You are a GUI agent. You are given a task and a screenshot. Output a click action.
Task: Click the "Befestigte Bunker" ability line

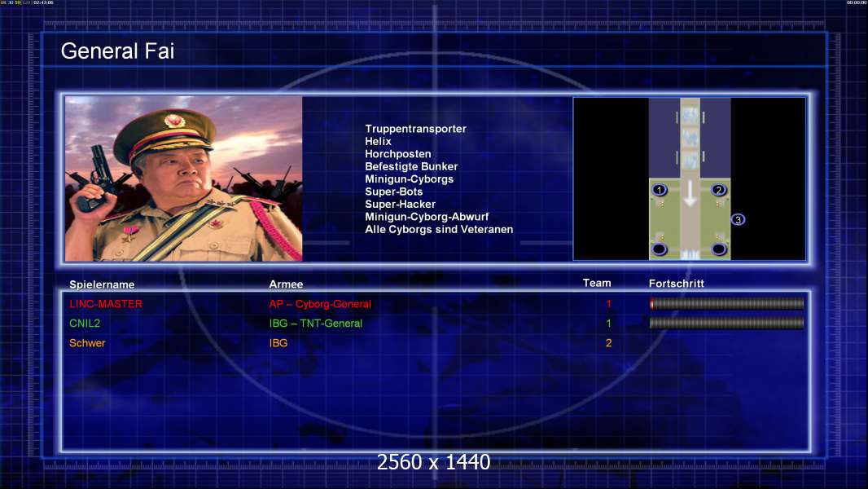[x=411, y=166]
